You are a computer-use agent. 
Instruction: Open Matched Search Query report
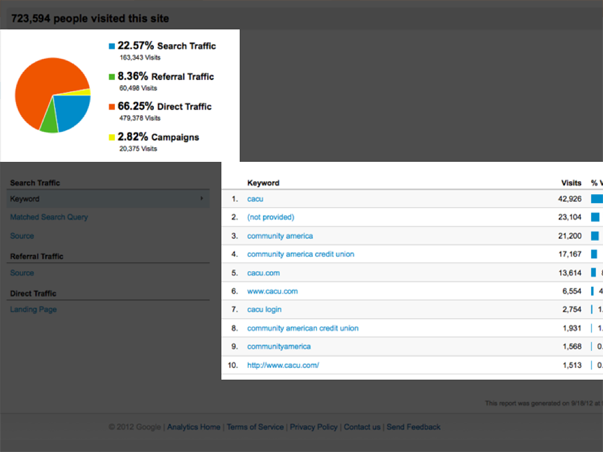click(49, 217)
